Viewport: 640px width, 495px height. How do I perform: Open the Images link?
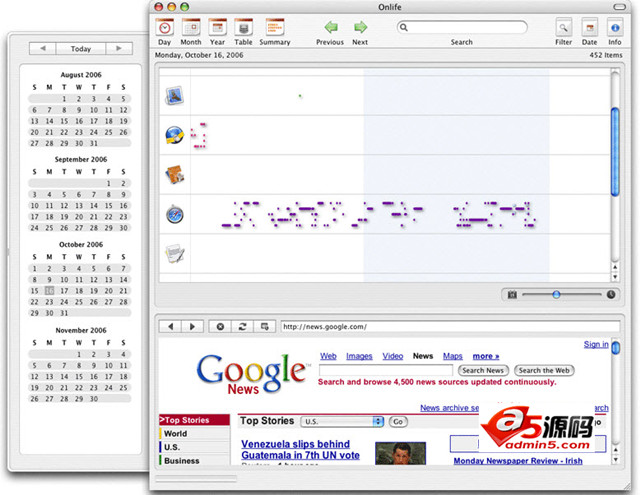click(359, 356)
